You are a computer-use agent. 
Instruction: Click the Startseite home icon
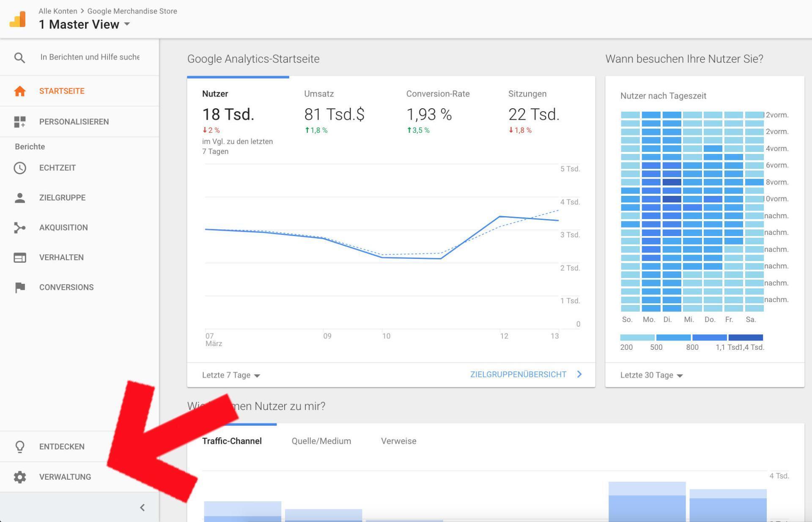20,91
